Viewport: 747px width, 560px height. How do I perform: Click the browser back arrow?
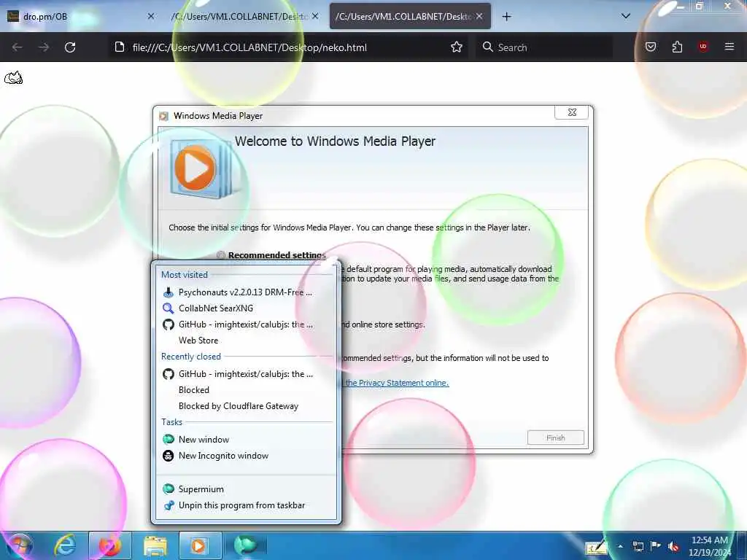pyautogui.click(x=18, y=47)
